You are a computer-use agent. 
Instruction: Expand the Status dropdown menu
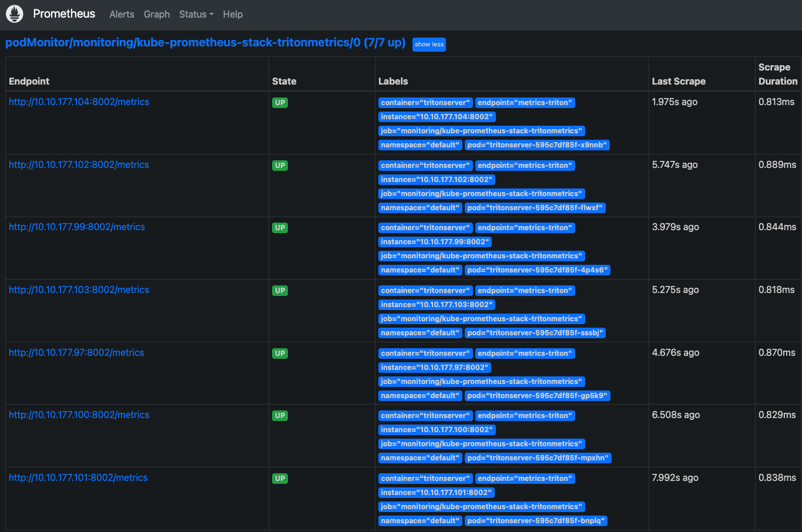click(196, 14)
